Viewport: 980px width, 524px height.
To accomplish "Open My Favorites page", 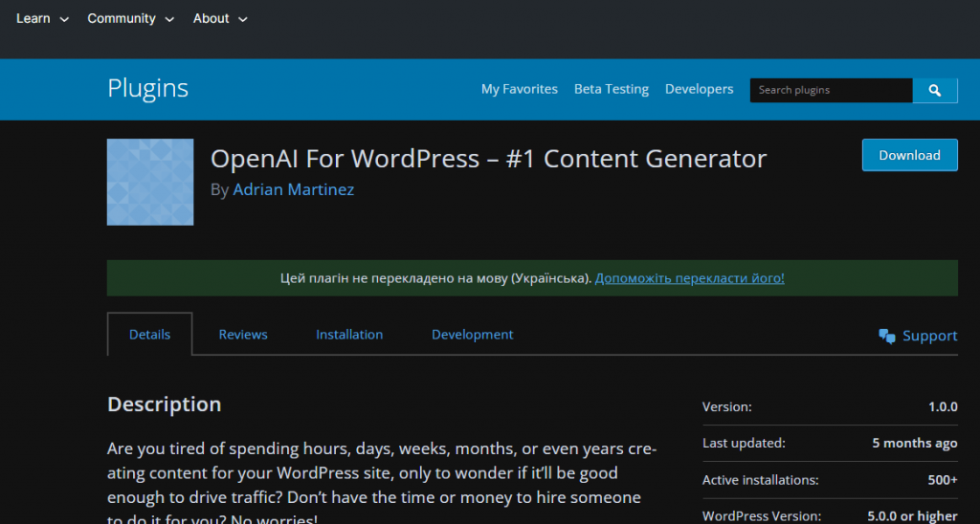I will coord(519,89).
